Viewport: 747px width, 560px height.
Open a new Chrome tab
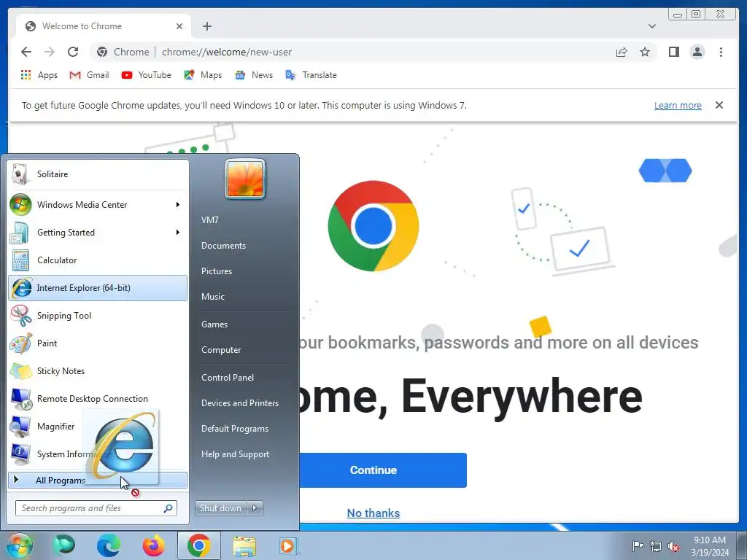206,26
